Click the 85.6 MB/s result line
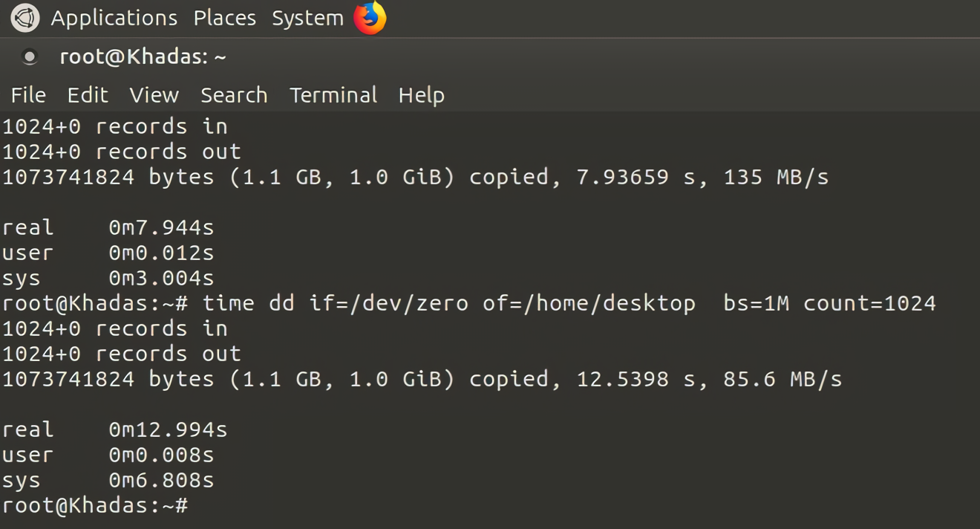This screenshot has height=529, width=980. click(422, 379)
